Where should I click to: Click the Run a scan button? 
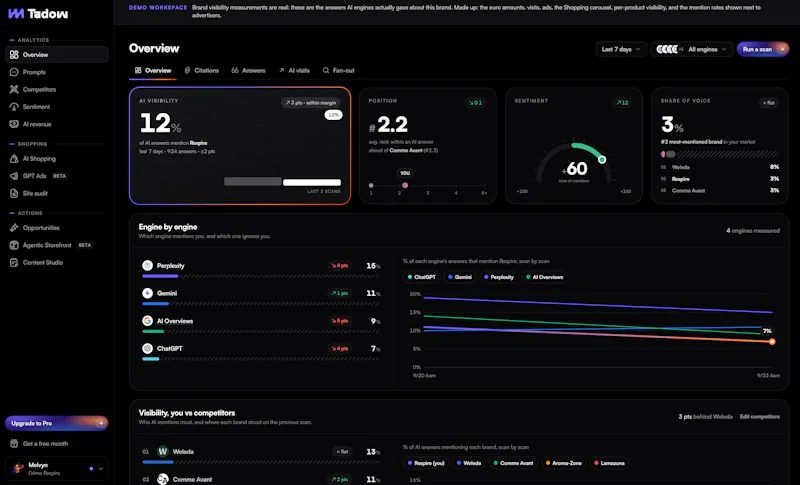coord(763,49)
